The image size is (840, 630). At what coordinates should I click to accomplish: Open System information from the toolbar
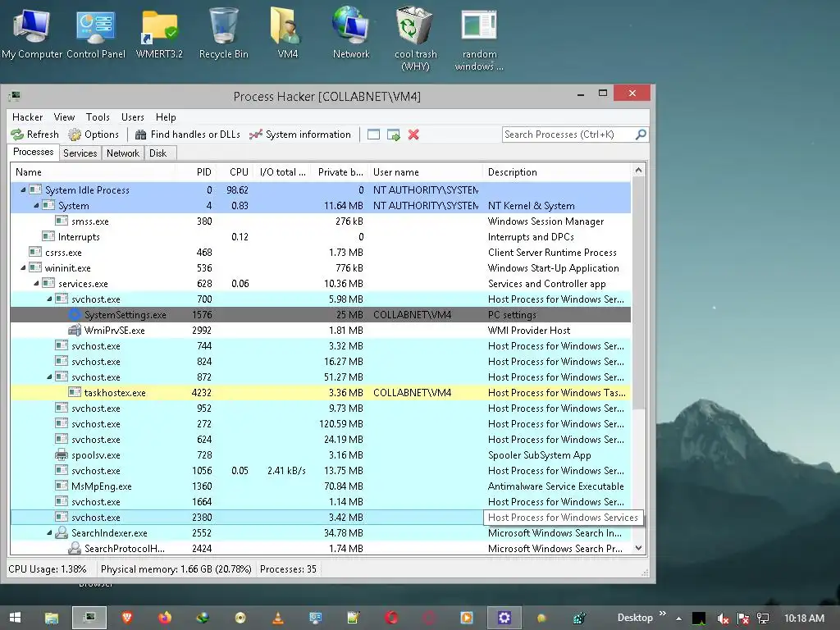click(x=300, y=135)
